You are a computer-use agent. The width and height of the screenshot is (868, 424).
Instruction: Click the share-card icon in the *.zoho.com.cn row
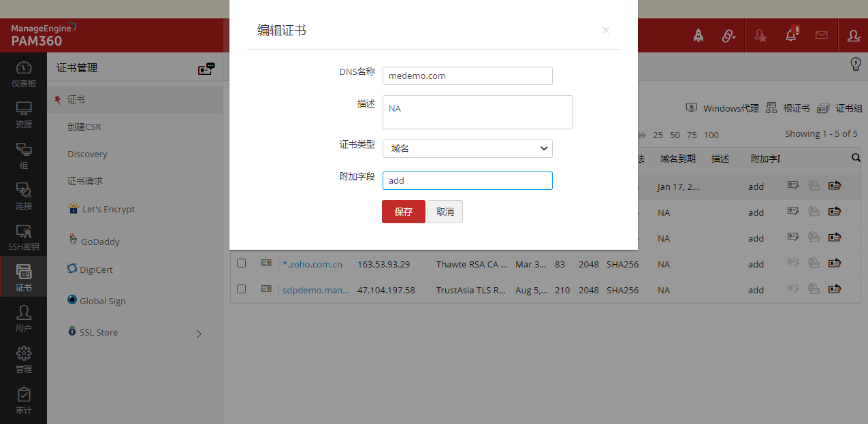pyautogui.click(x=835, y=263)
